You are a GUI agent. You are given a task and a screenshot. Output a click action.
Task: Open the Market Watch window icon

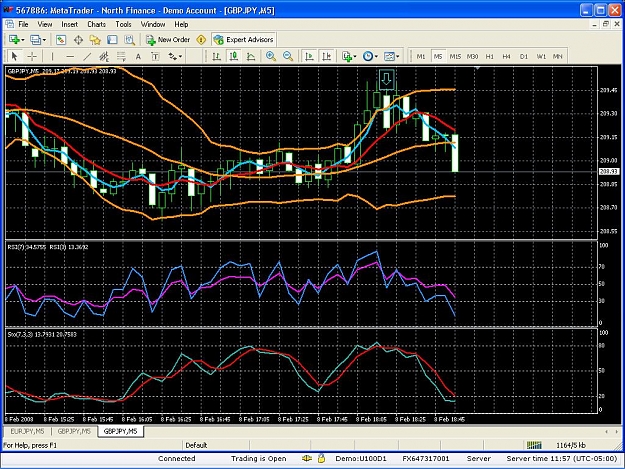(x=61, y=39)
